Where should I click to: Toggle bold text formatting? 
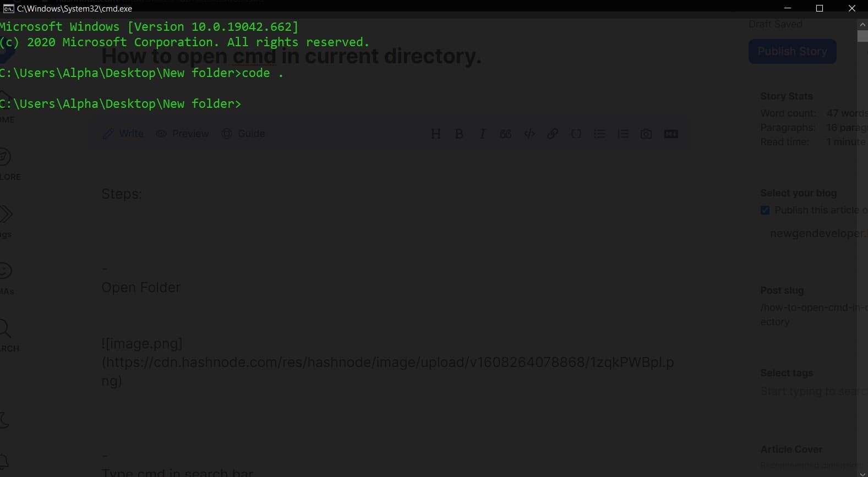[x=459, y=134]
